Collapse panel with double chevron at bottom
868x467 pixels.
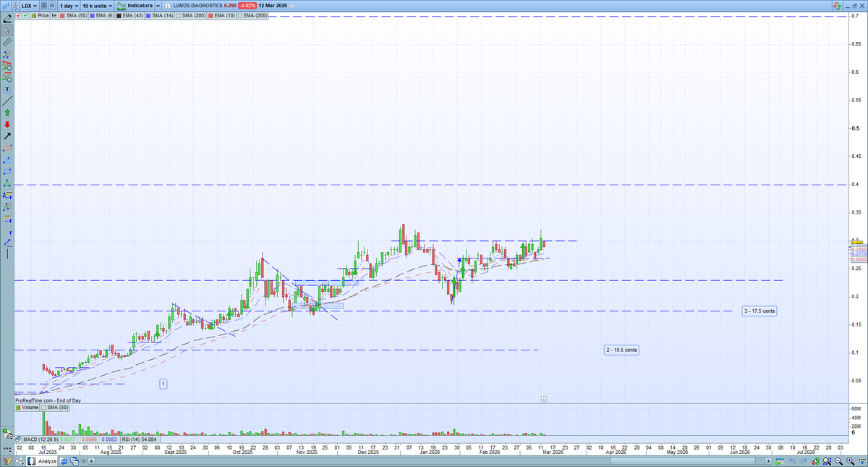(83, 461)
